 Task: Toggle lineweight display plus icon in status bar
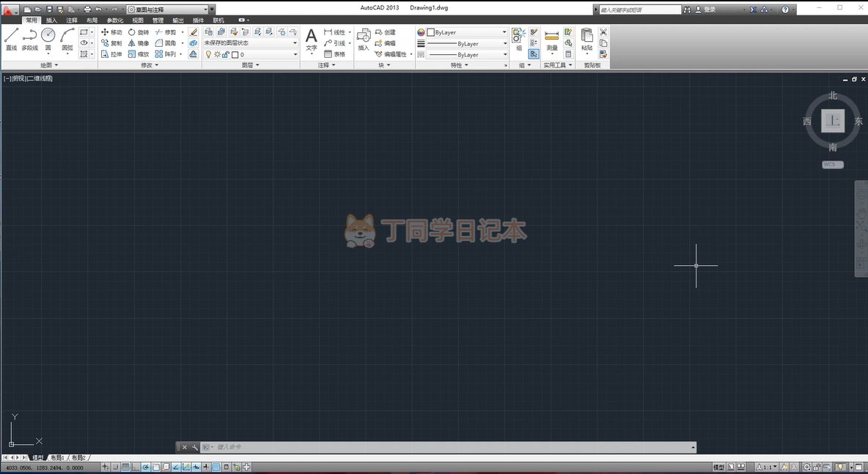coord(206,467)
